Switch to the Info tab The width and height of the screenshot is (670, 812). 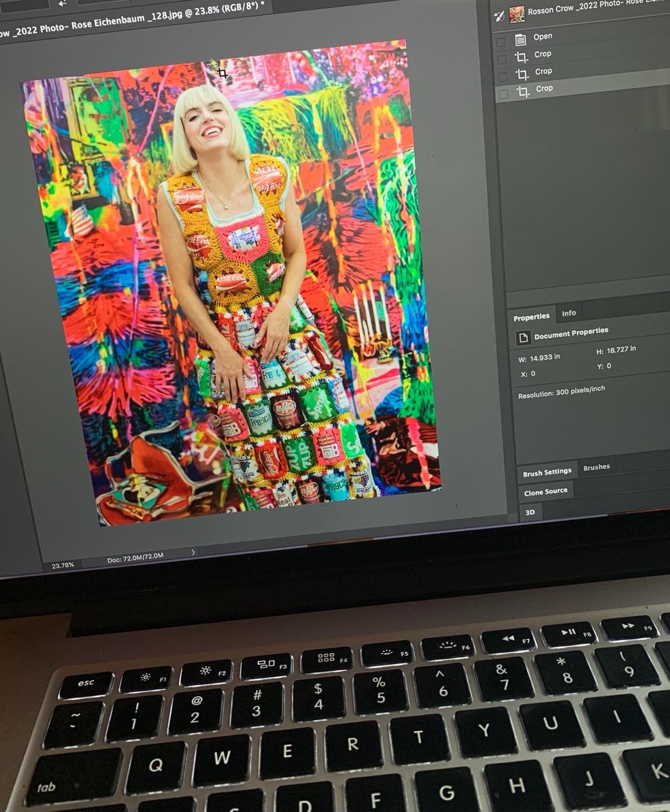pyautogui.click(x=569, y=313)
